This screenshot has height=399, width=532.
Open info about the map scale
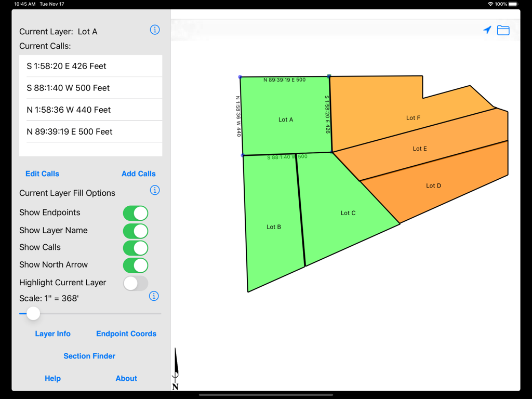point(154,296)
